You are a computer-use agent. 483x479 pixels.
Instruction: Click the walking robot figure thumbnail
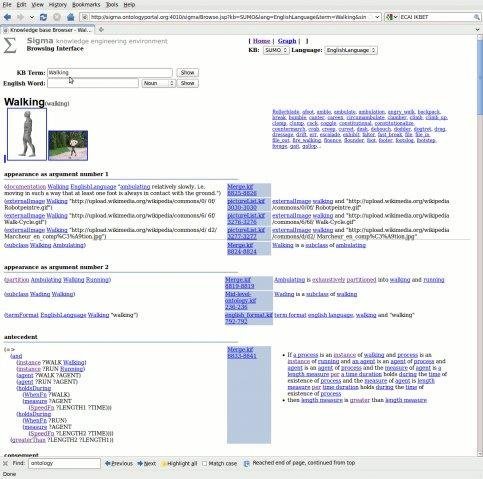click(x=27, y=135)
